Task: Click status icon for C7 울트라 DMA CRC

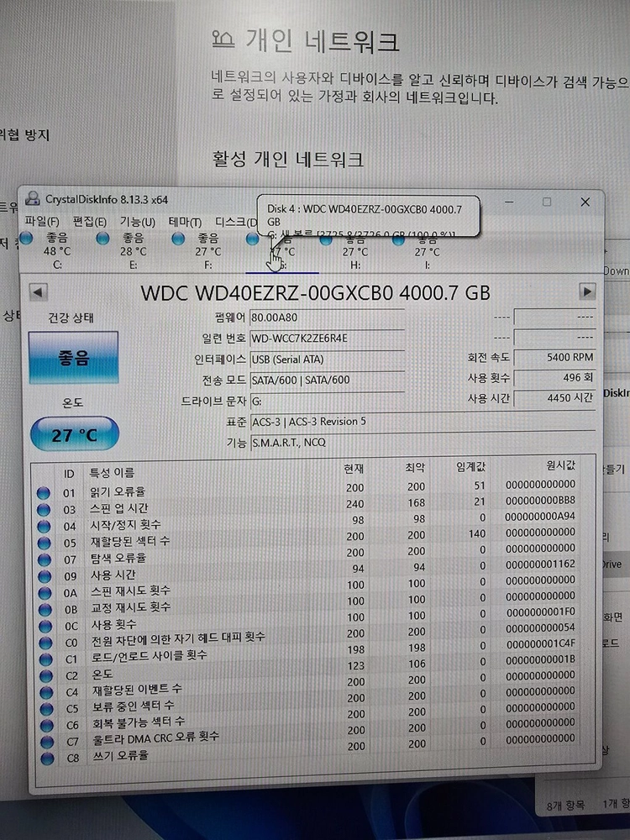Action: click(x=48, y=742)
